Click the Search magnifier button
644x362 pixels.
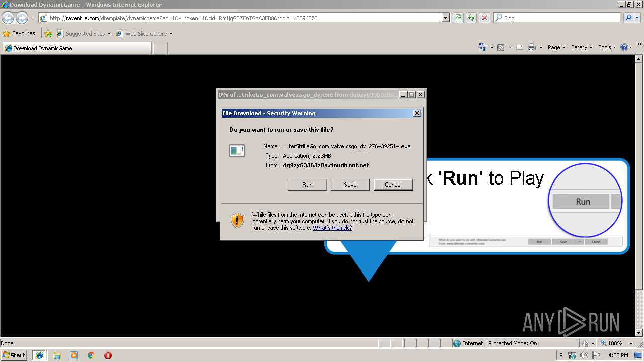628,18
